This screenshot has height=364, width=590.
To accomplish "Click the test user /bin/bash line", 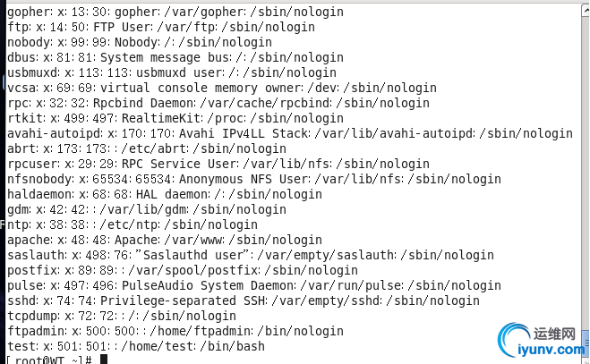I will coord(135,346).
